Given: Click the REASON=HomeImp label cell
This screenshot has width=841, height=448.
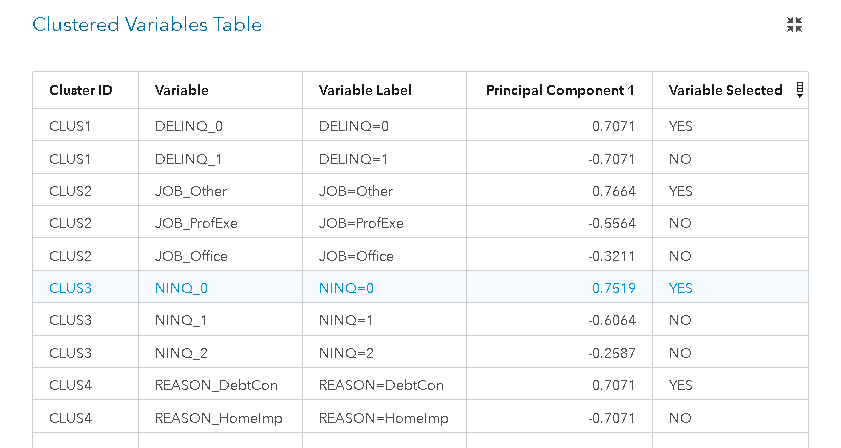Looking at the screenshot, I should (x=385, y=418).
